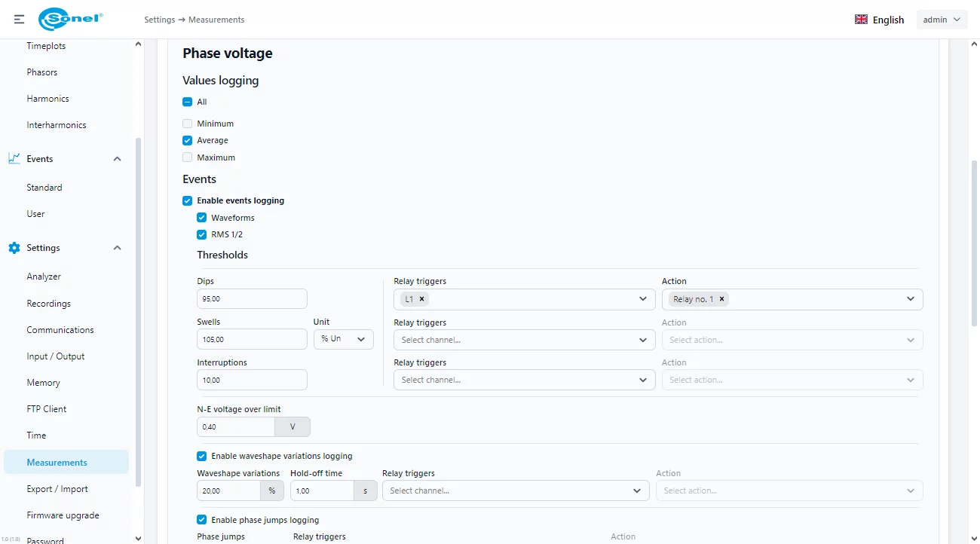Image resolution: width=980 pixels, height=544 pixels.
Task: Open the % Un unit dropdown
Action: [x=343, y=339]
